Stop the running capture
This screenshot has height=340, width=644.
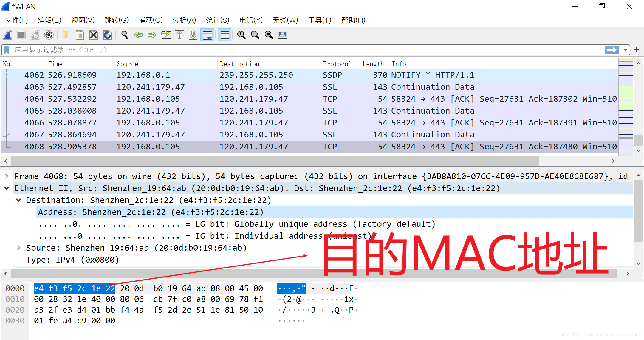tap(21, 35)
